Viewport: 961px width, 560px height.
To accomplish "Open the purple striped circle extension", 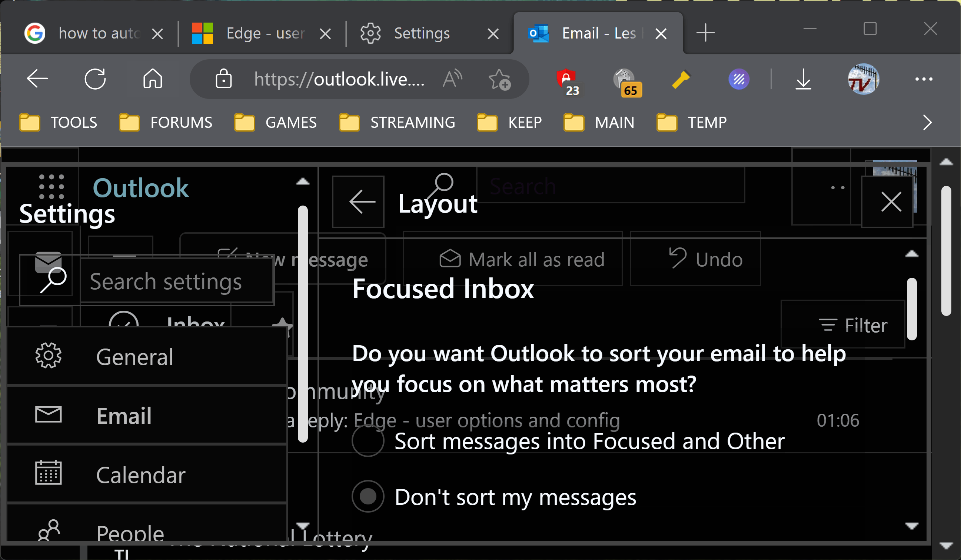I will click(x=739, y=79).
